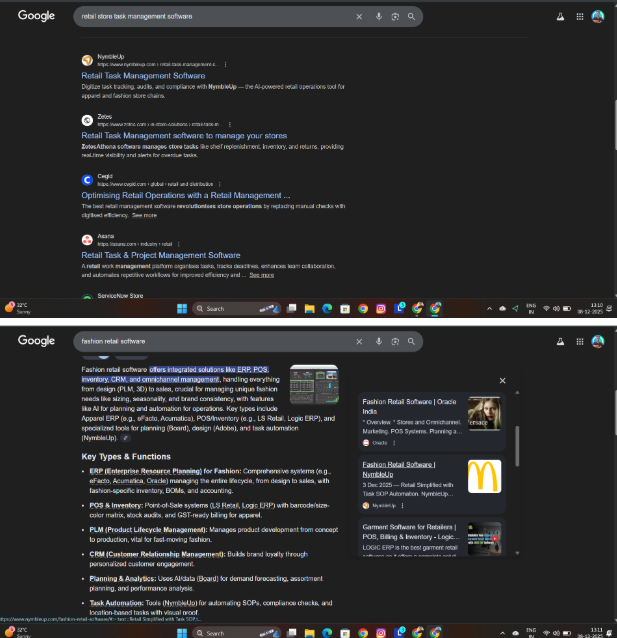The height and width of the screenshot is (638, 617).
Task: Open more options on the NymbleUp source card
Action: click(403, 505)
